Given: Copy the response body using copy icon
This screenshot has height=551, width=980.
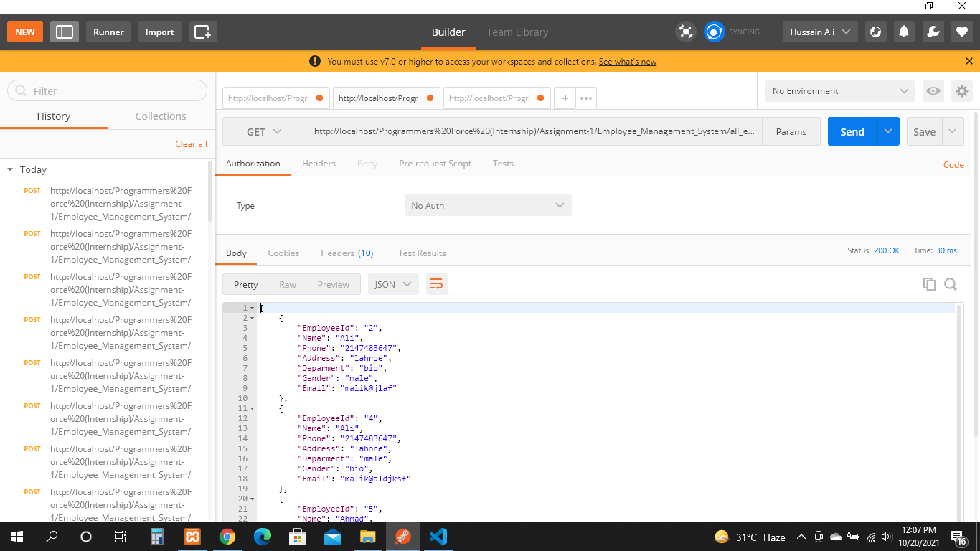Looking at the screenshot, I should point(929,284).
